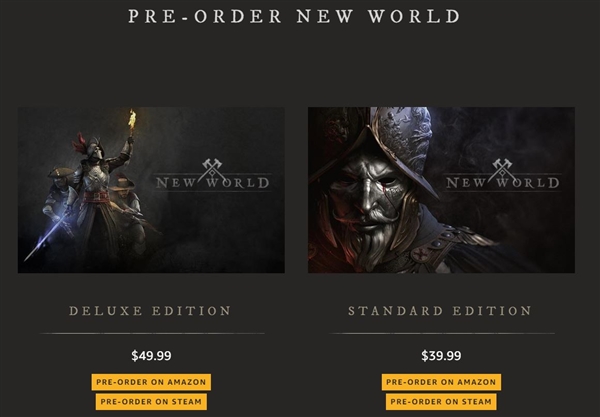Click the bearded metal face in Standard artwork

click(x=365, y=207)
